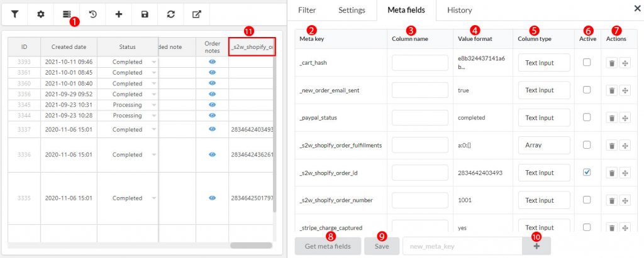The height and width of the screenshot is (258, 644).
Task: Enable Active checkbox for _cart_hash
Action: (587, 62)
